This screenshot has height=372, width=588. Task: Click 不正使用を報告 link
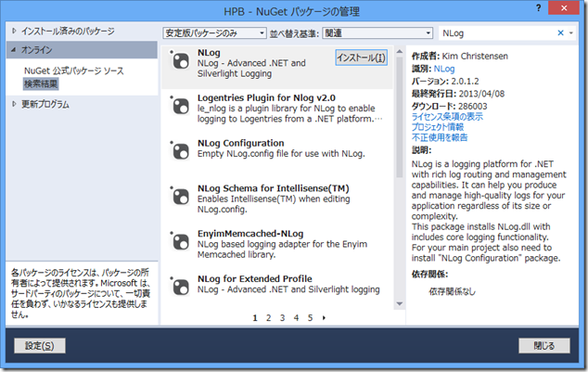(440, 137)
